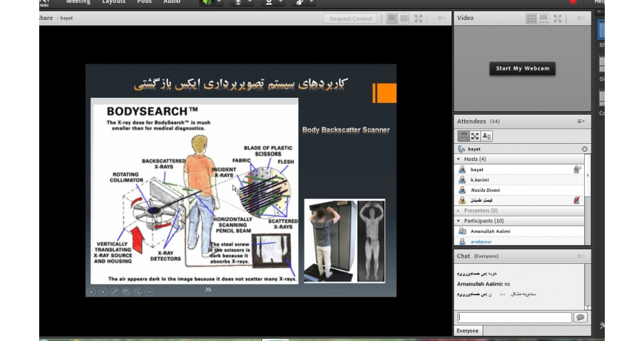Open the Video pod options menu
Screen dimensions: 644x341
click(x=581, y=18)
